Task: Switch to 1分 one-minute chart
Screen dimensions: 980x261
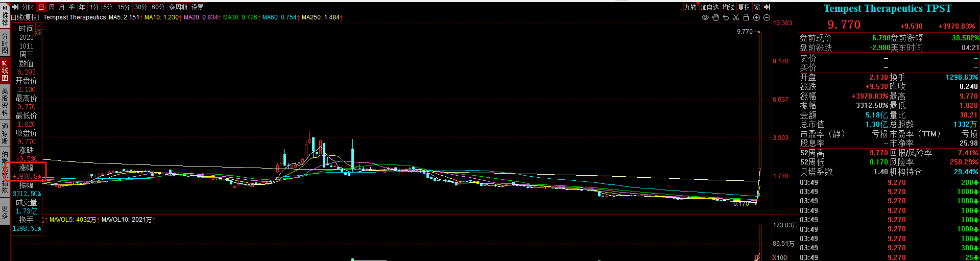Action: [94, 7]
